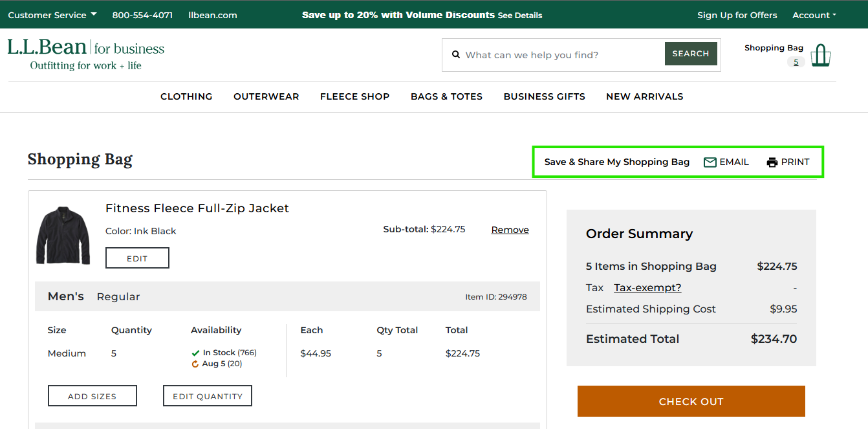Image resolution: width=868 pixels, height=429 pixels.
Task: Click the Edit button for the jacket
Action: pyautogui.click(x=137, y=258)
